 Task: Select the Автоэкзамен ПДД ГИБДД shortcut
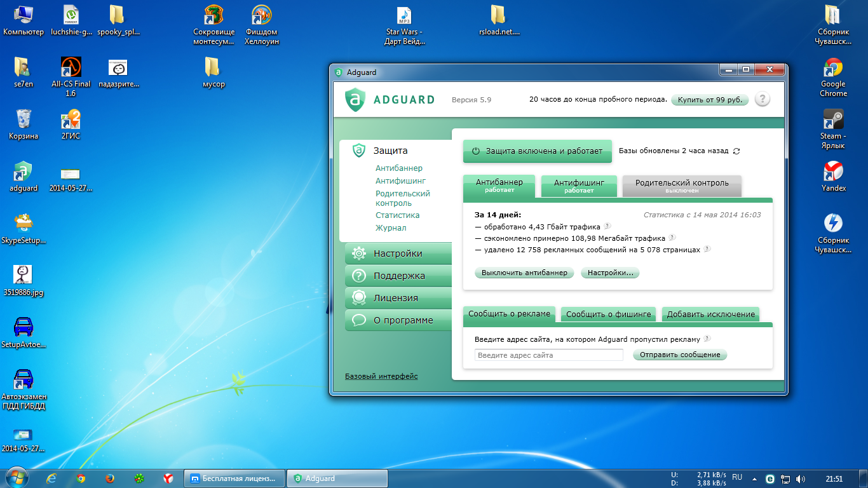[24, 390]
